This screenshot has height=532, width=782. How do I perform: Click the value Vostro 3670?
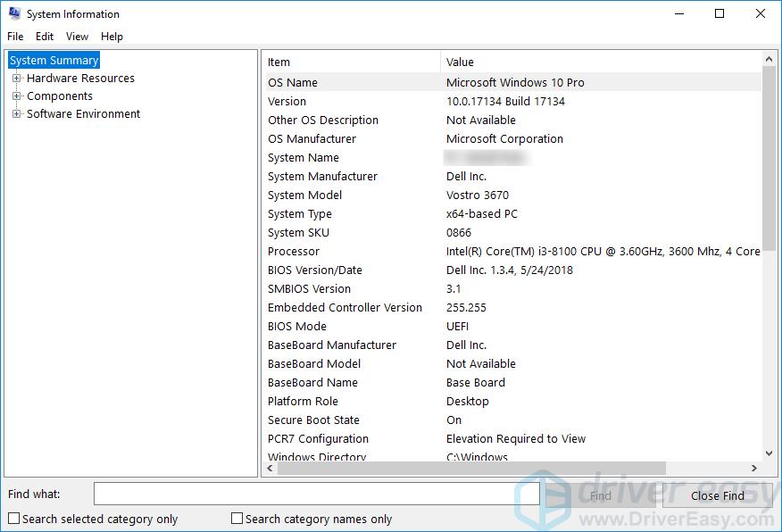pyautogui.click(x=478, y=195)
